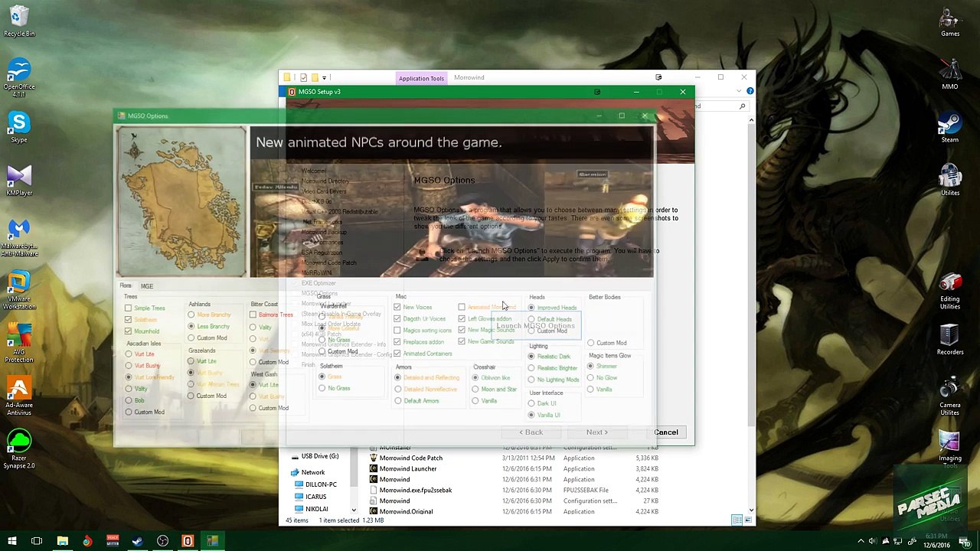Open the Imaging Tools desktop folder

(950, 450)
